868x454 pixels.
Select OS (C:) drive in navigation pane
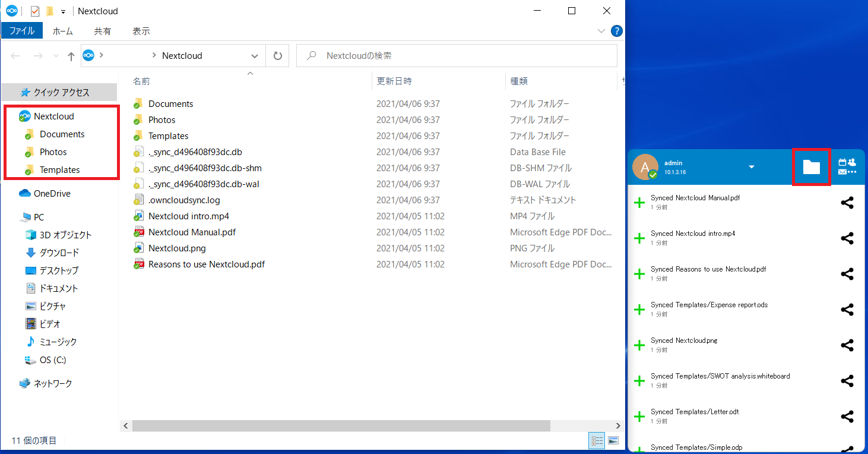53,360
